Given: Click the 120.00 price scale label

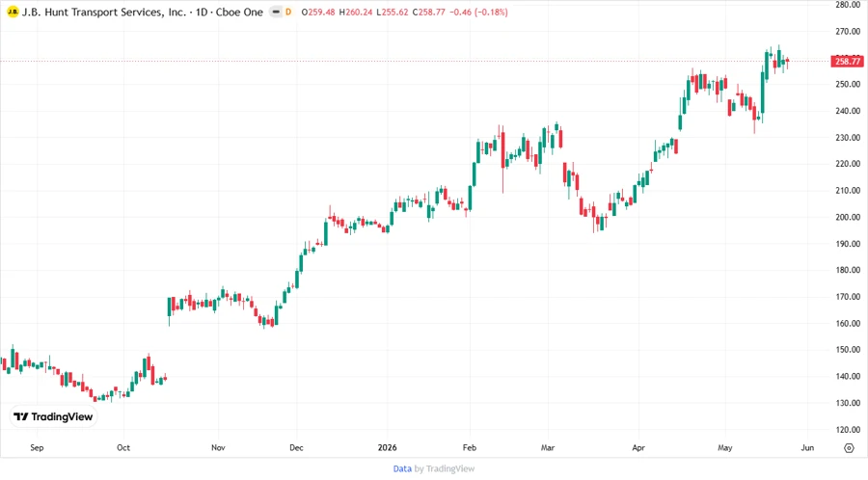Looking at the screenshot, I should (848, 430).
